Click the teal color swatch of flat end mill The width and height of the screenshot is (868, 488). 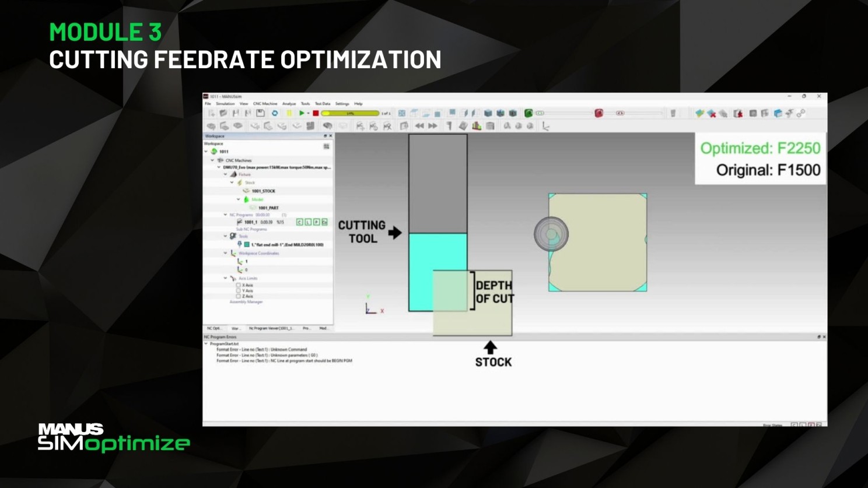tap(247, 245)
